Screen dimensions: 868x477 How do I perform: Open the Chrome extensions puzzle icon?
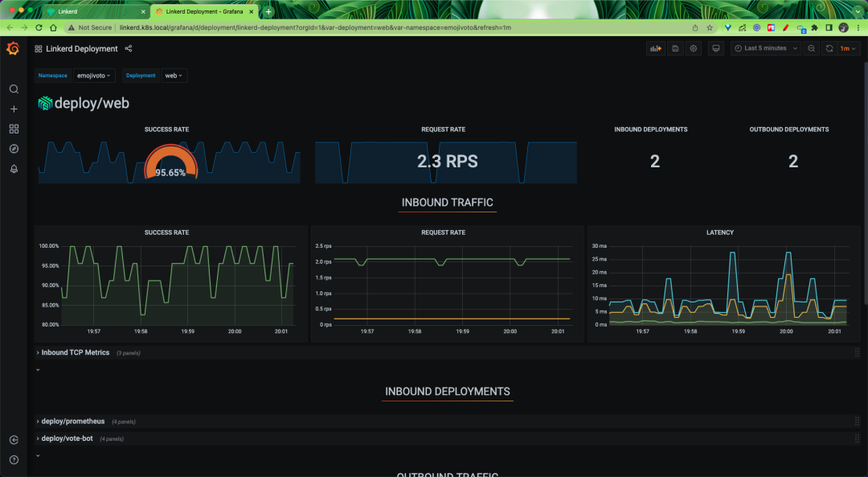[x=814, y=27]
